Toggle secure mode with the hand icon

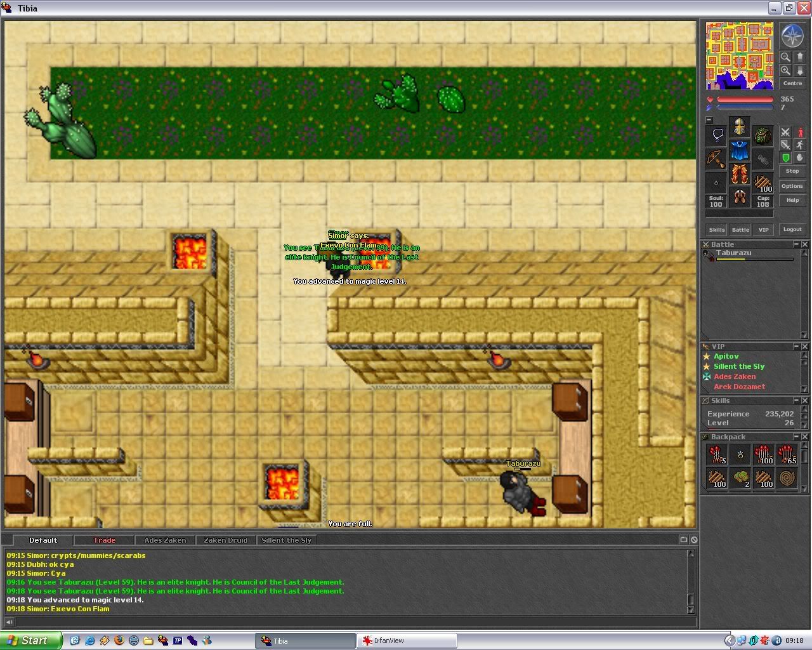point(800,157)
